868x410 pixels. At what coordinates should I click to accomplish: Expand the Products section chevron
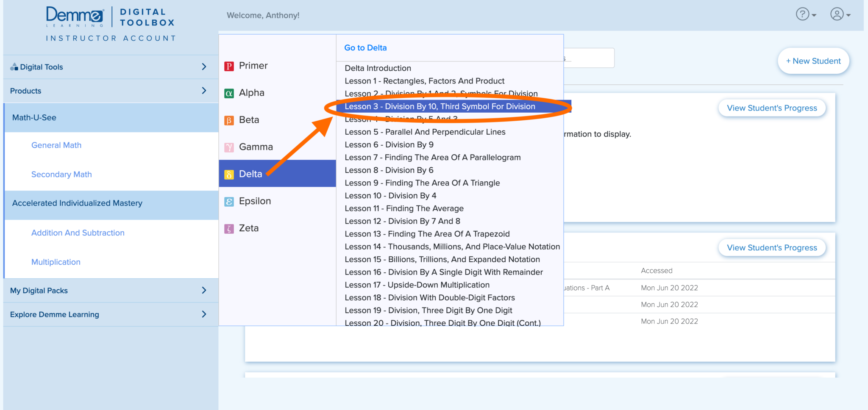tap(204, 91)
